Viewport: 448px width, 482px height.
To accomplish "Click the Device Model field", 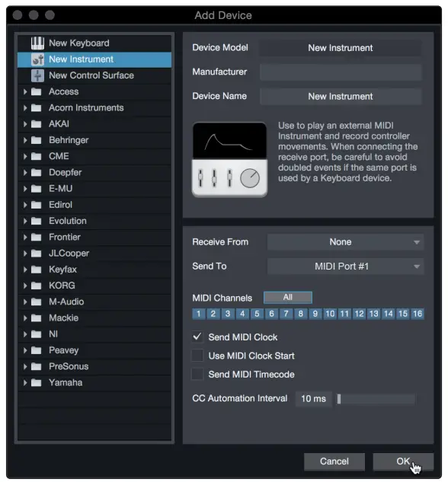I will point(341,48).
